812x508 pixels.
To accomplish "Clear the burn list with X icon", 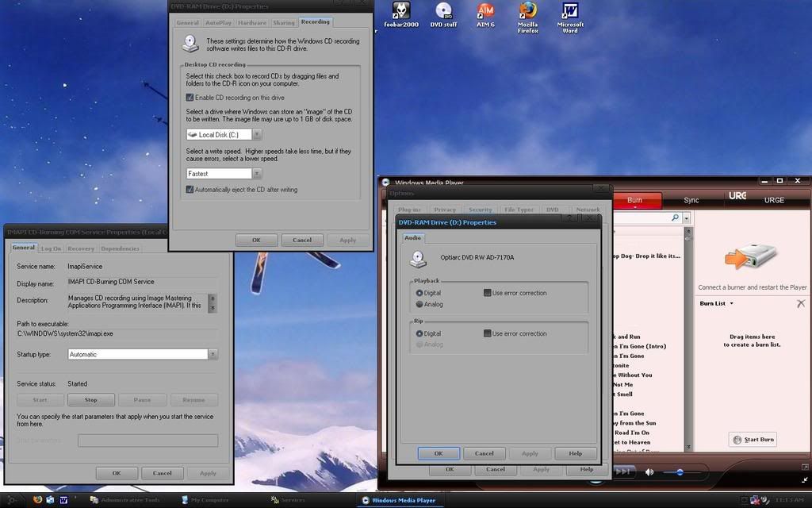I will (x=801, y=303).
